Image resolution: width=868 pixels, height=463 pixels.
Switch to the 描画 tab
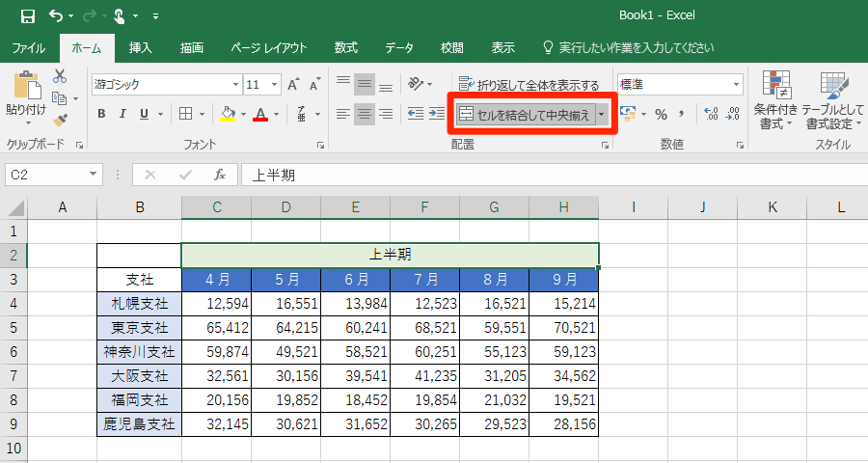tap(192, 48)
